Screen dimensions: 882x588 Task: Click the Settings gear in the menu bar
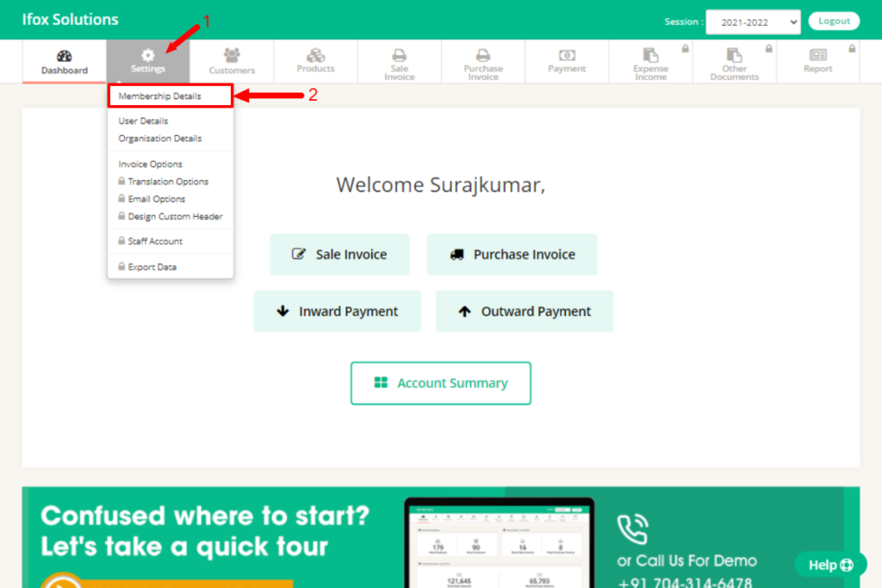pyautogui.click(x=147, y=61)
